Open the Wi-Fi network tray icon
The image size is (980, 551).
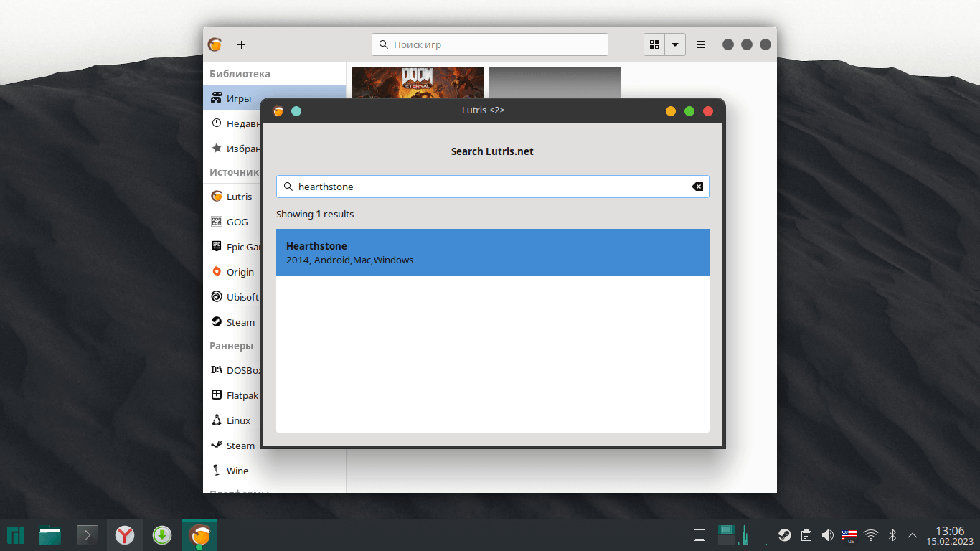(x=871, y=535)
